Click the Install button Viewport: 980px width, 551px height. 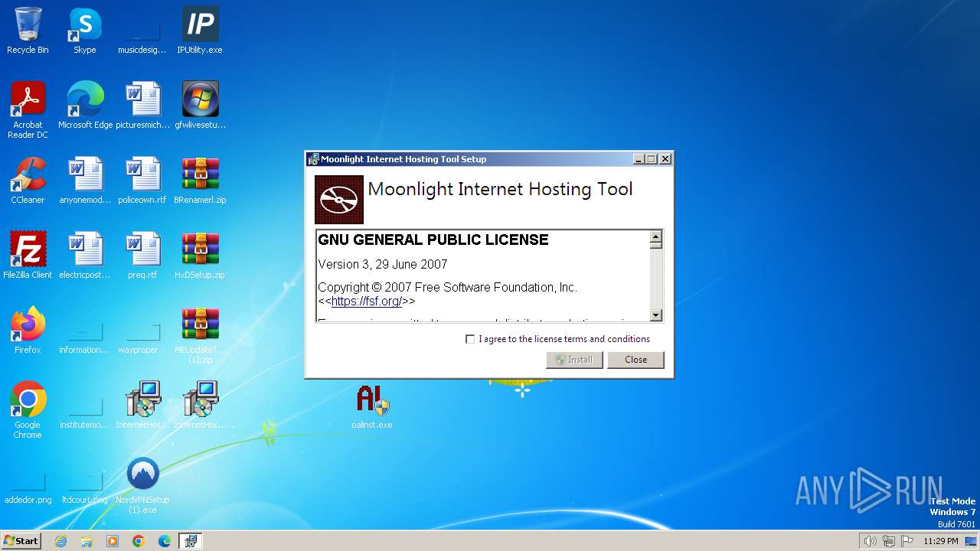pyautogui.click(x=574, y=360)
